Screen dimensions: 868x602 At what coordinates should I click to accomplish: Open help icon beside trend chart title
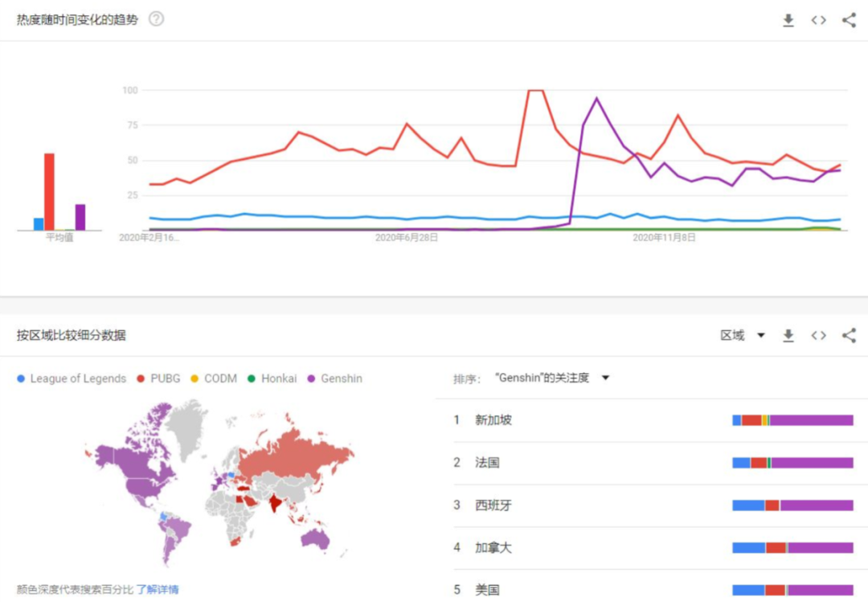[156, 19]
